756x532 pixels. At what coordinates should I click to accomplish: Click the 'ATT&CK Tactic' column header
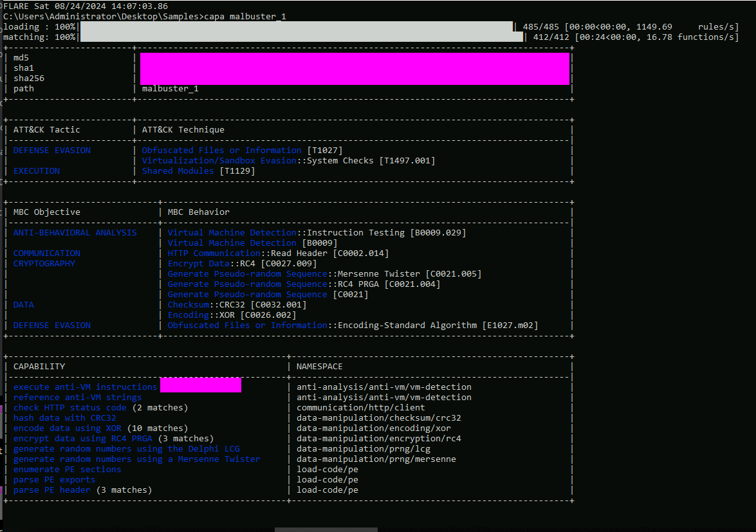[x=47, y=130]
